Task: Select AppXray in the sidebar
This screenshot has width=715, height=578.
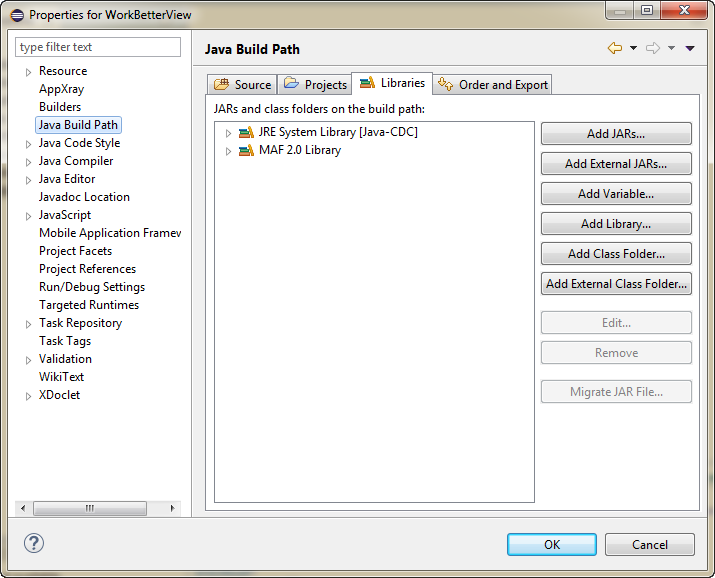Action: (x=62, y=89)
